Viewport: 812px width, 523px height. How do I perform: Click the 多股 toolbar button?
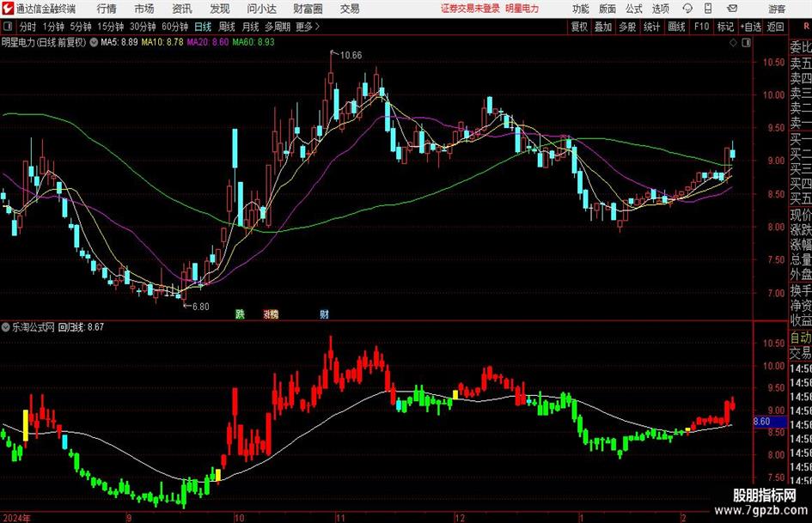coord(627,27)
